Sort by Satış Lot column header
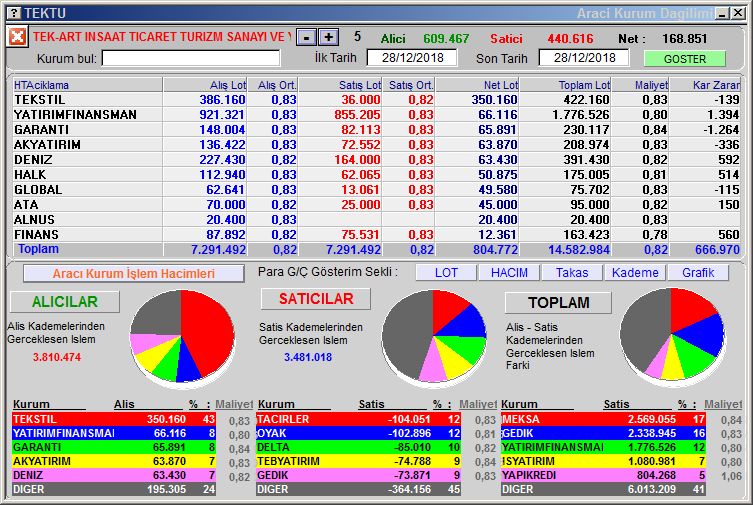Image resolution: width=753 pixels, height=505 pixels. (340, 85)
